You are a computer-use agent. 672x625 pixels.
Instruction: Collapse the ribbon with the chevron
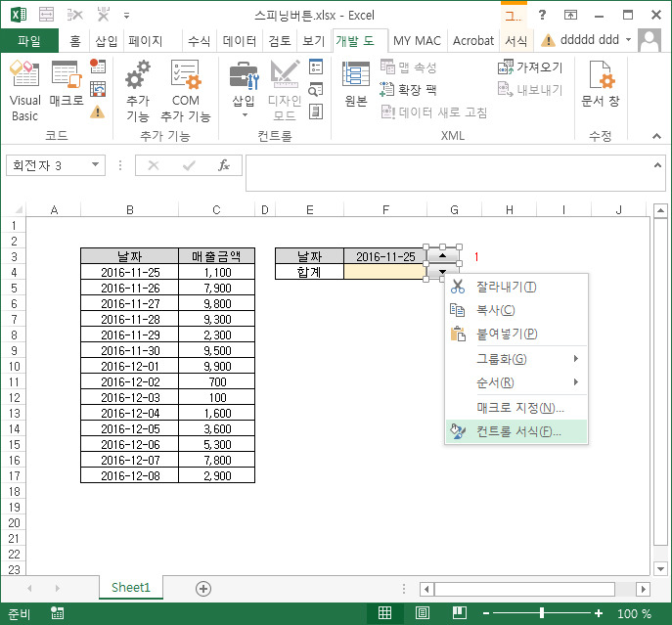coord(656,136)
